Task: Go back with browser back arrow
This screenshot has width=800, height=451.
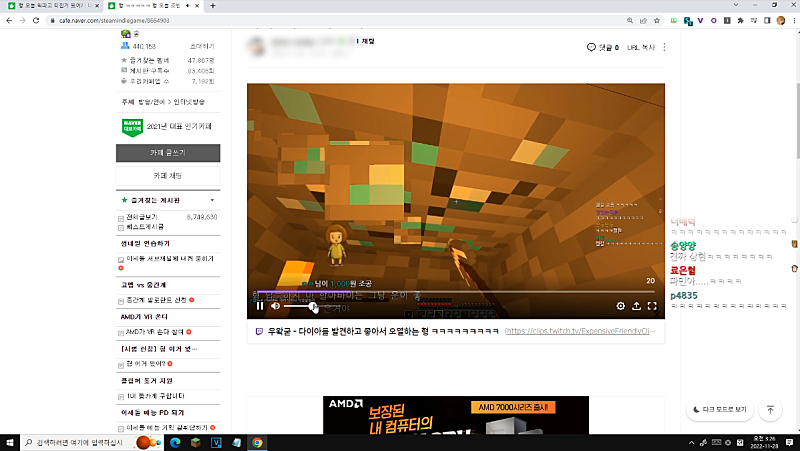Action: click(9, 20)
